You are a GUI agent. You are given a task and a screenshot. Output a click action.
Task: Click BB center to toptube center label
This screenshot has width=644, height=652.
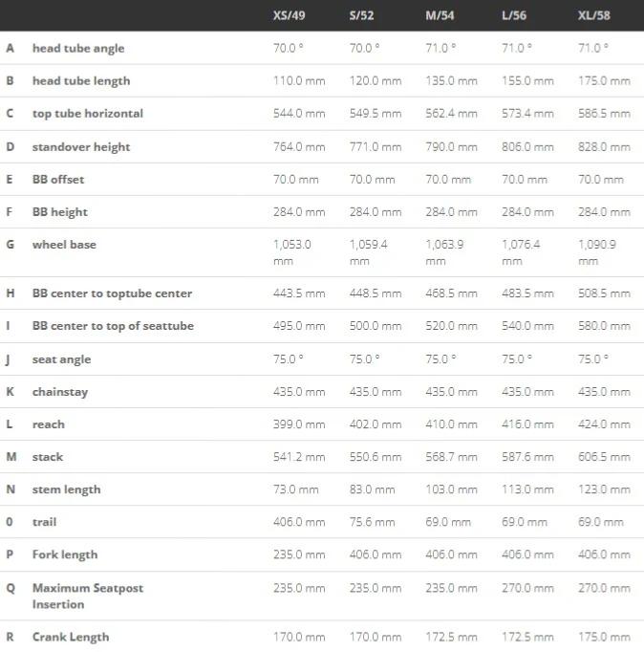pyautogui.click(x=112, y=293)
